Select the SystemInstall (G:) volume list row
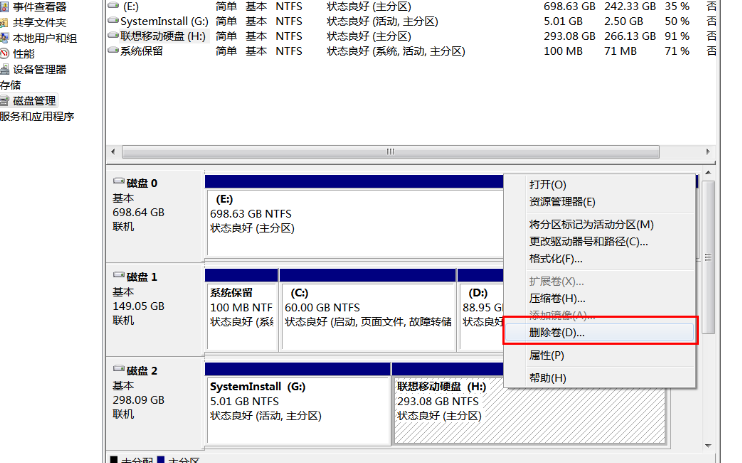 tap(411, 21)
